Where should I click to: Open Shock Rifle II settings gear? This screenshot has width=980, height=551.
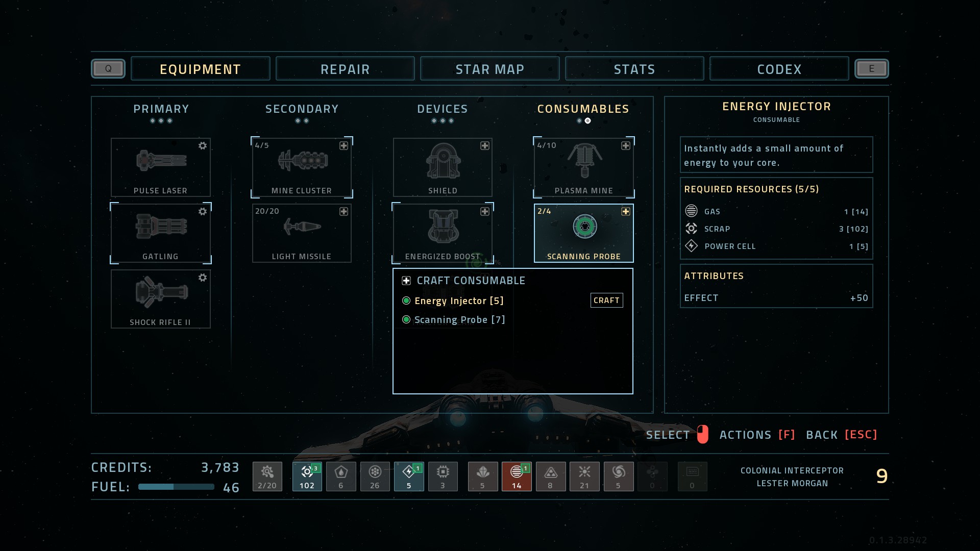click(203, 278)
